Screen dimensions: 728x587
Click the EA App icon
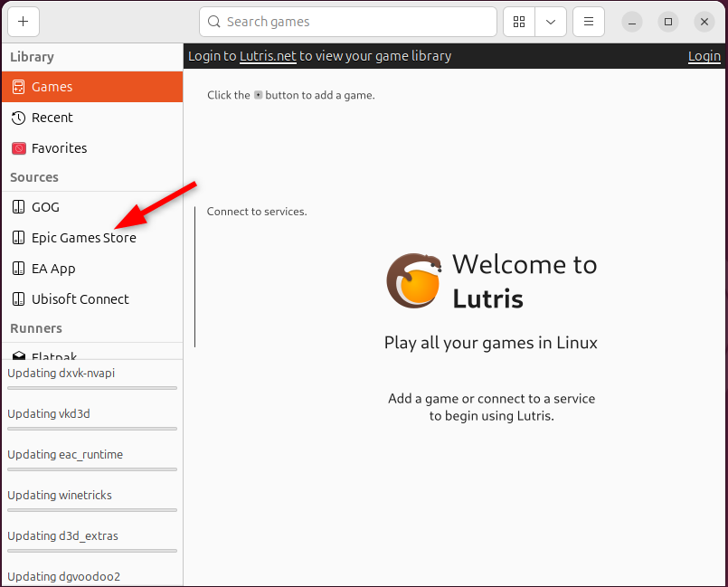19,269
